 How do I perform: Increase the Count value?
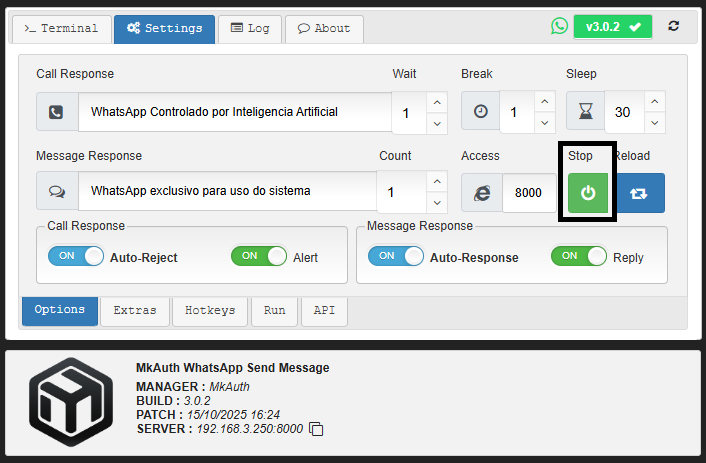click(437, 182)
